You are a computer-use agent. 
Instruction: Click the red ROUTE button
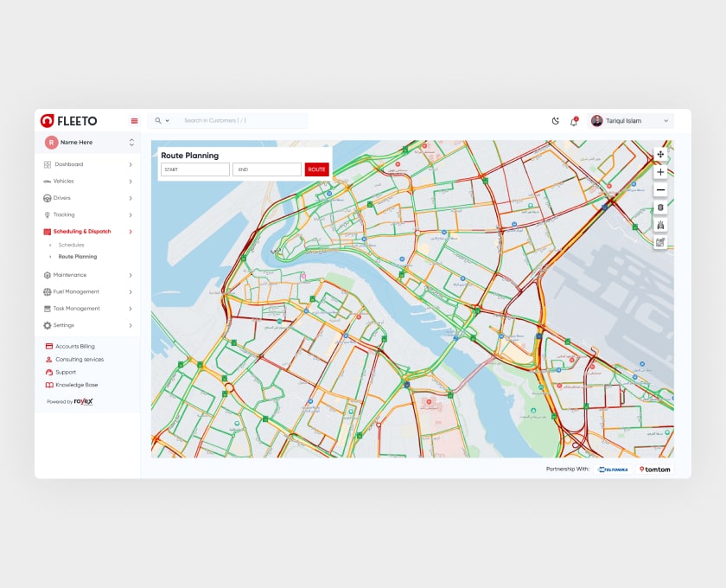pyautogui.click(x=316, y=169)
